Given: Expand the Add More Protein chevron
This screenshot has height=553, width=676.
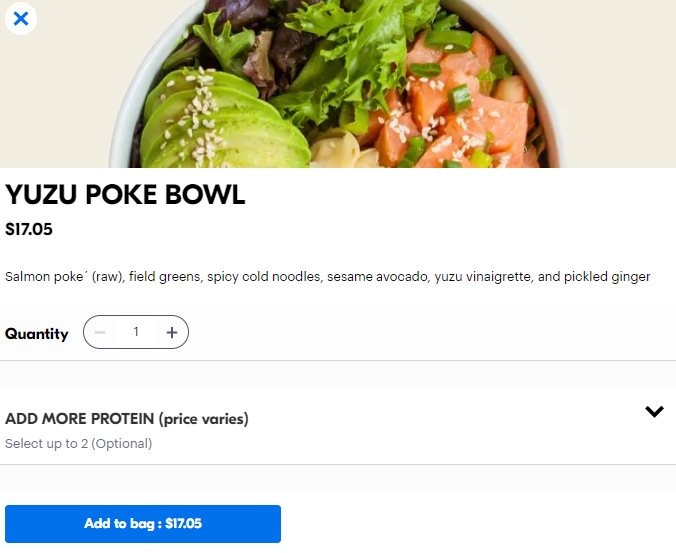Looking at the screenshot, I should click(654, 411).
